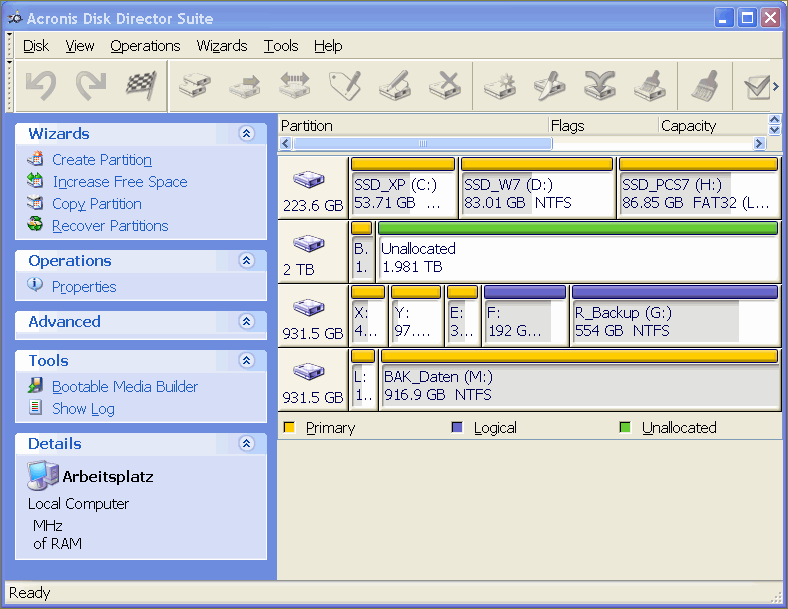Sort by the Capacity column header
This screenshot has height=609, width=788.
coord(713,126)
